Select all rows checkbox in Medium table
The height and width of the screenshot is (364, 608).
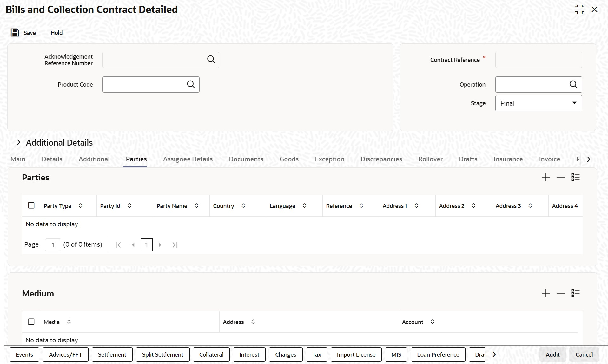(31, 322)
